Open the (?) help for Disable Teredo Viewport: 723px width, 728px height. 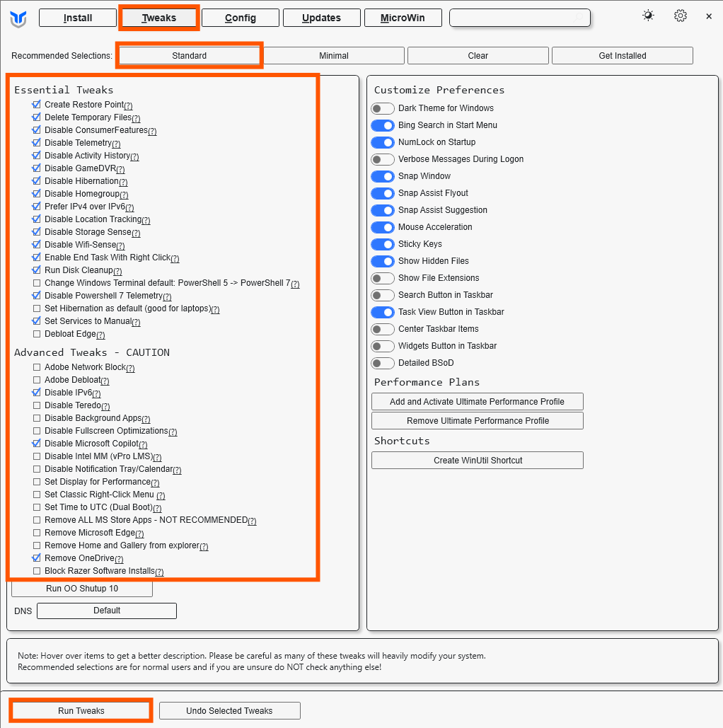106,406
